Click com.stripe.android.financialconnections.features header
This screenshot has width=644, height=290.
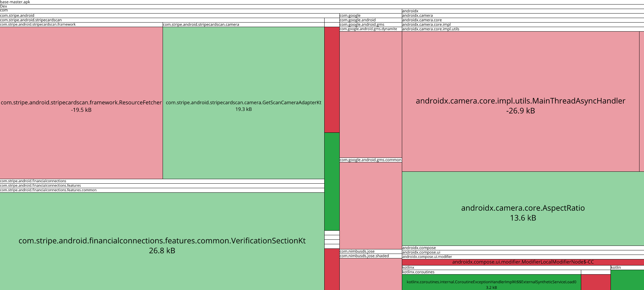(162, 186)
